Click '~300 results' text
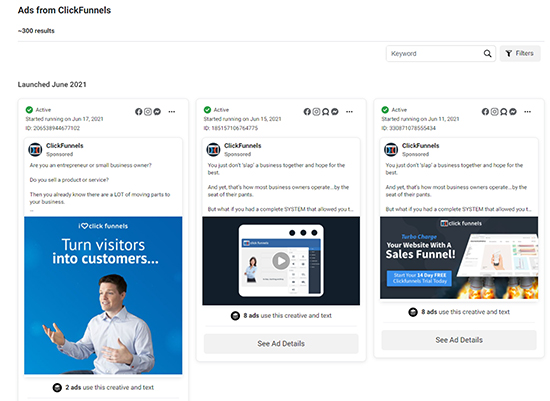550x401 pixels. 36,31
